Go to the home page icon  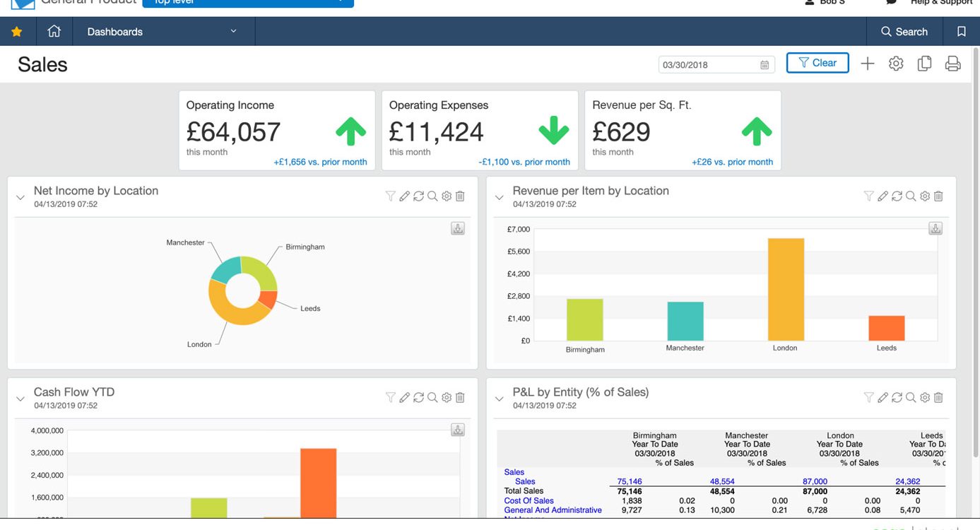(54, 32)
